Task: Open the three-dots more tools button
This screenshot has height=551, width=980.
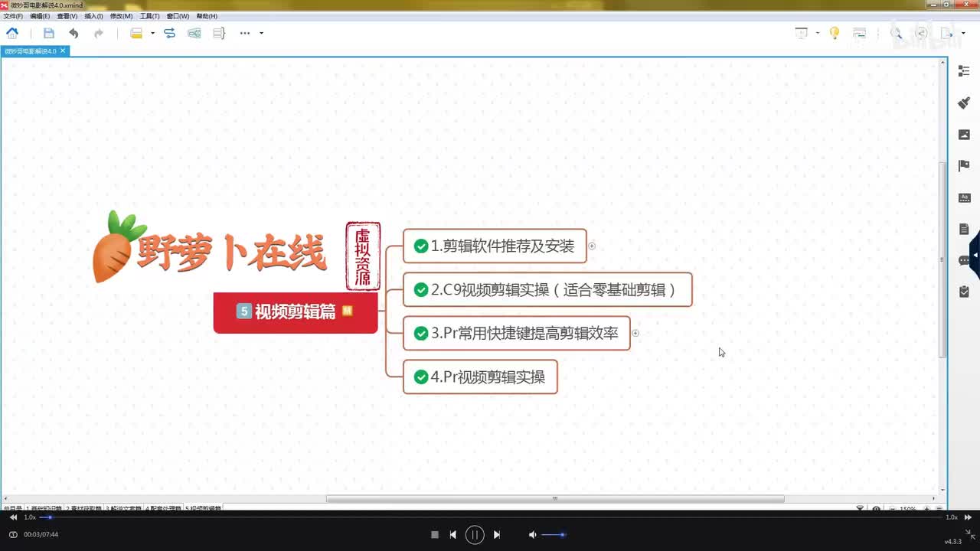Action: tap(245, 33)
